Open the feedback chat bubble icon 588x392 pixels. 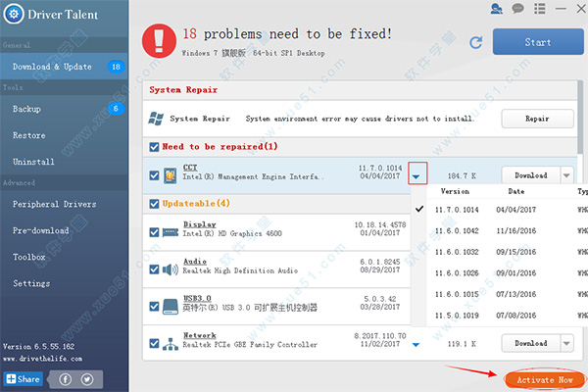tap(517, 9)
